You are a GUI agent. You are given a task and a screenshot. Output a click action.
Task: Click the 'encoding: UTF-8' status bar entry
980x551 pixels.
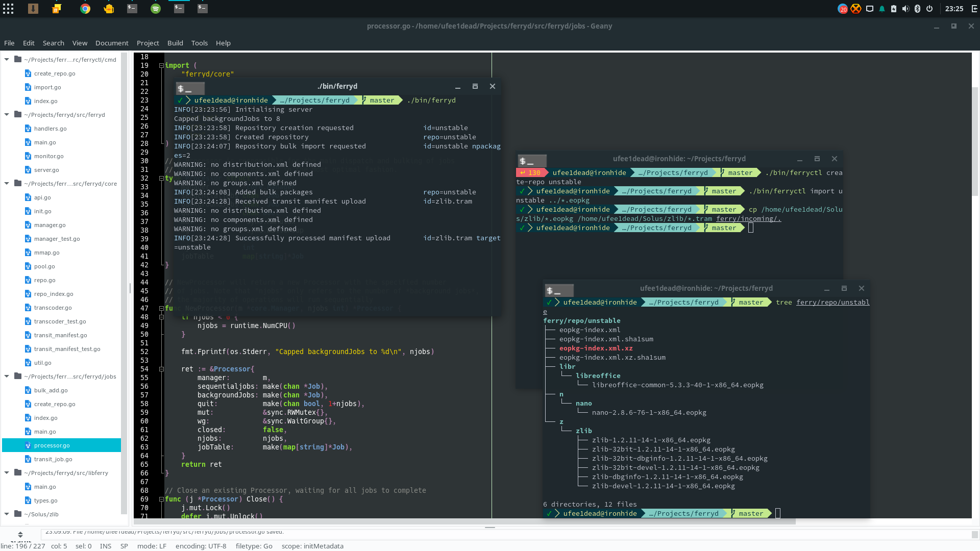201,546
